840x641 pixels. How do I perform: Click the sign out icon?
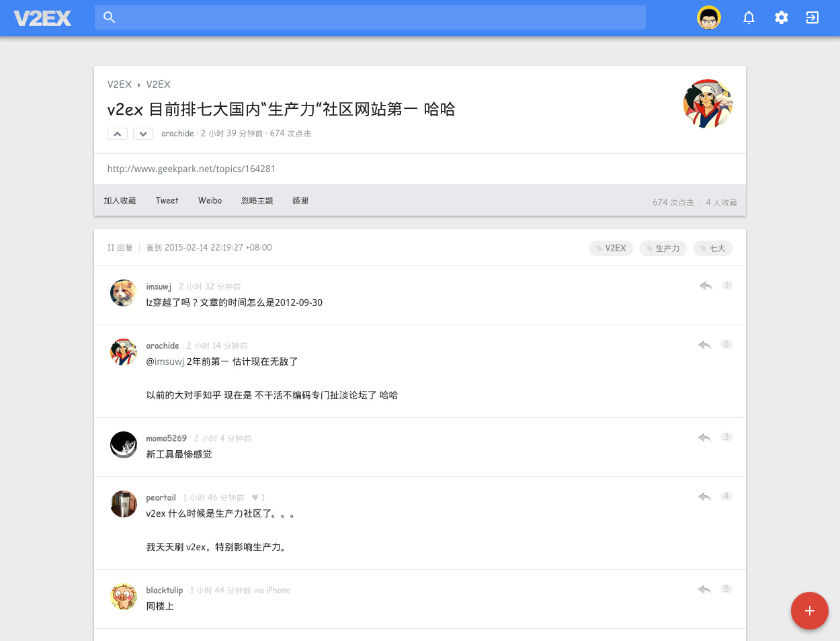(x=812, y=17)
